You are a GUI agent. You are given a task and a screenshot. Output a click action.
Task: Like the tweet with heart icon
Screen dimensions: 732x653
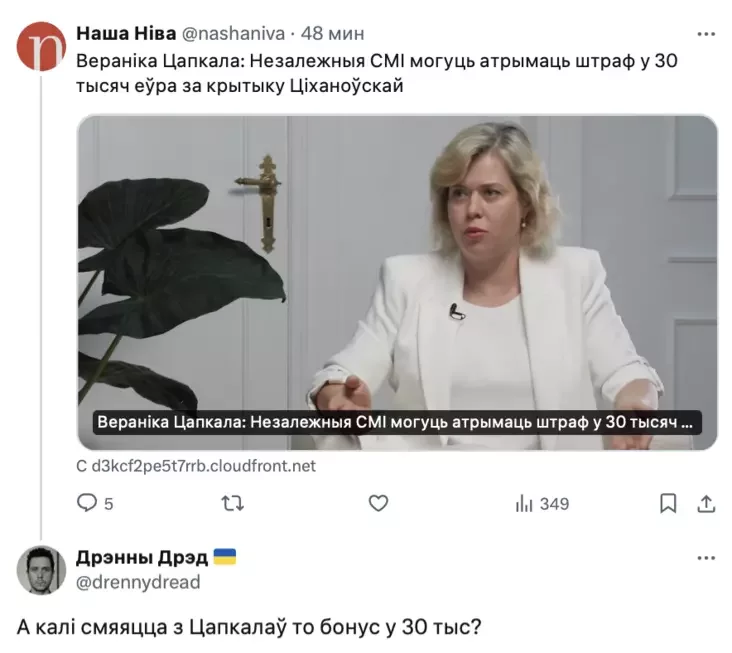[x=378, y=503]
